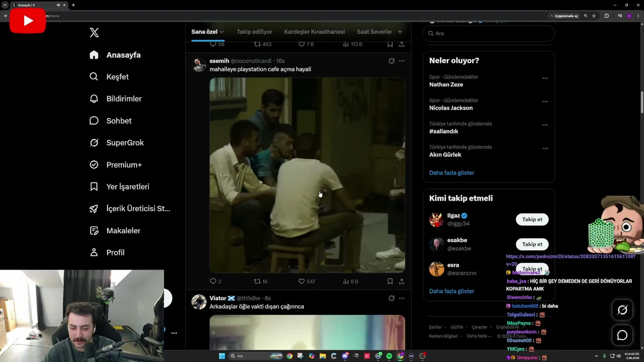Viewport: 644px width, 362px height.
Task: Open the #sallandık trending hashtag
Action: 444,131
